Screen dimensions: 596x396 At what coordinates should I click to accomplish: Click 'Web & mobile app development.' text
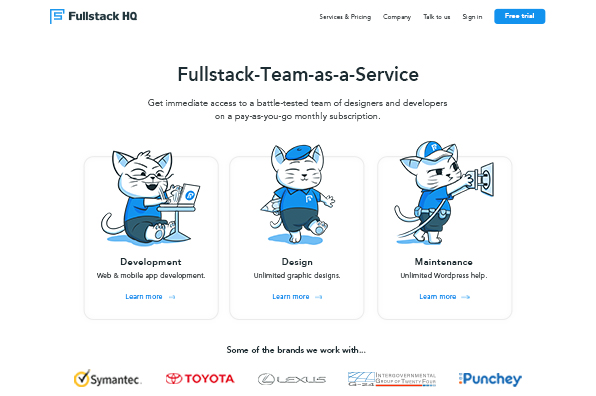pos(151,276)
